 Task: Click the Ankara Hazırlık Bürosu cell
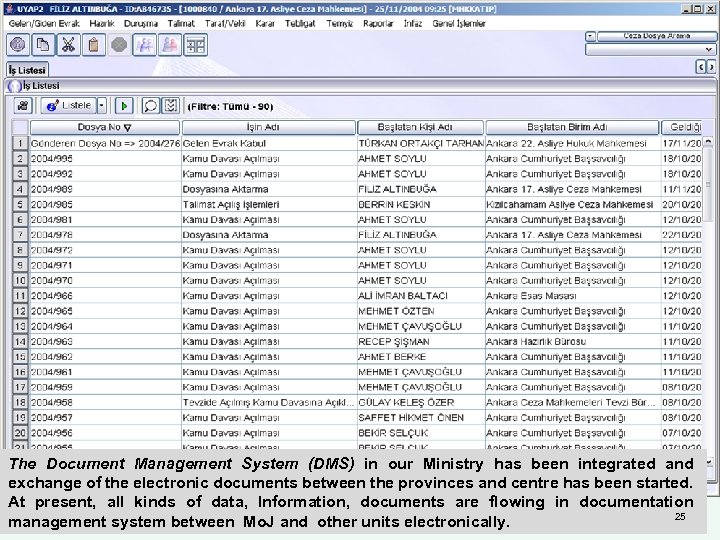click(573, 341)
